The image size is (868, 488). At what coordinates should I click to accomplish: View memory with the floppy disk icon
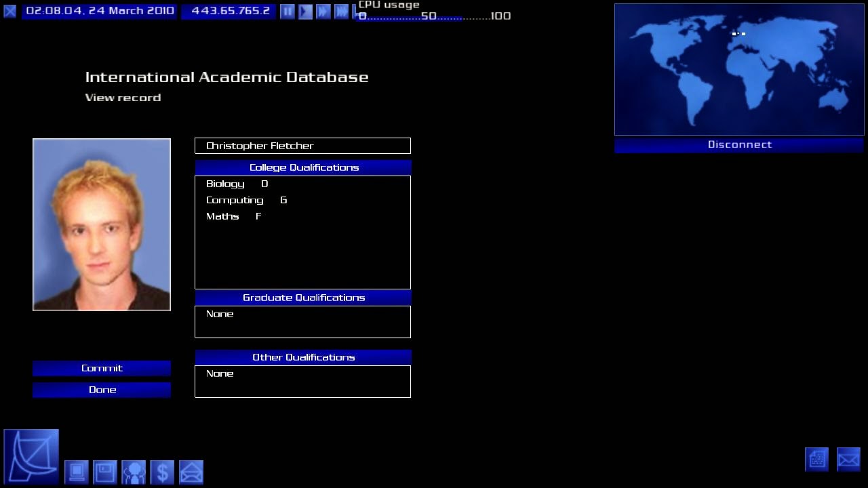point(105,472)
